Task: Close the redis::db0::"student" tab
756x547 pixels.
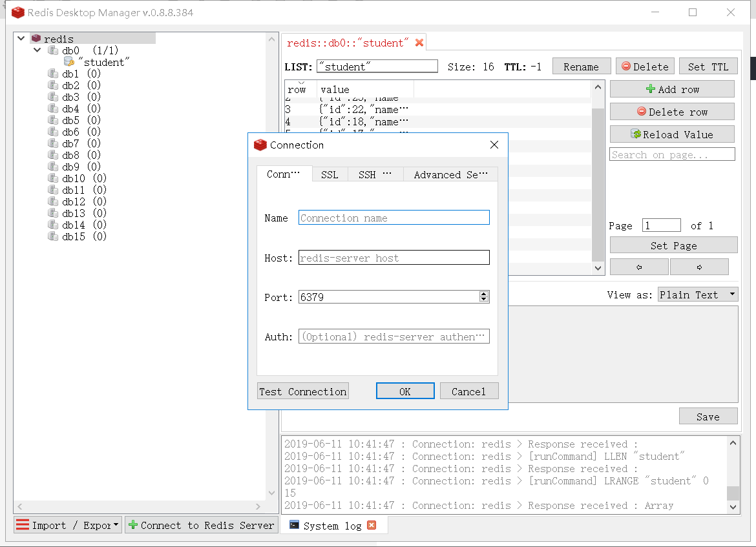Action: click(419, 43)
